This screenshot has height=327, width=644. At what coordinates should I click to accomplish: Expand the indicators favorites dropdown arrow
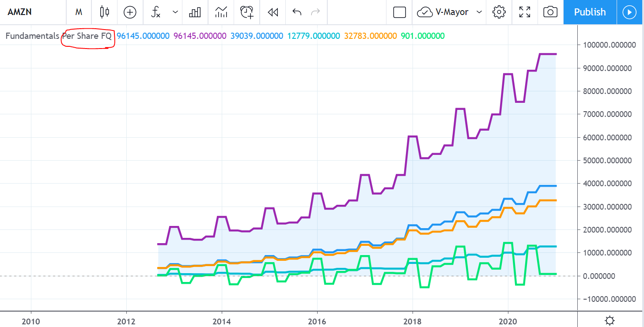tap(175, 12)
